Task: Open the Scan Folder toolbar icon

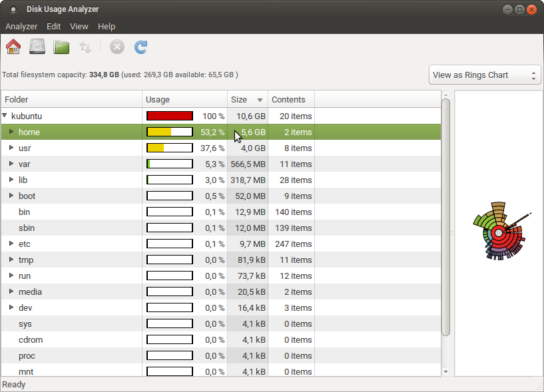Action: click(x=61, y=47)
